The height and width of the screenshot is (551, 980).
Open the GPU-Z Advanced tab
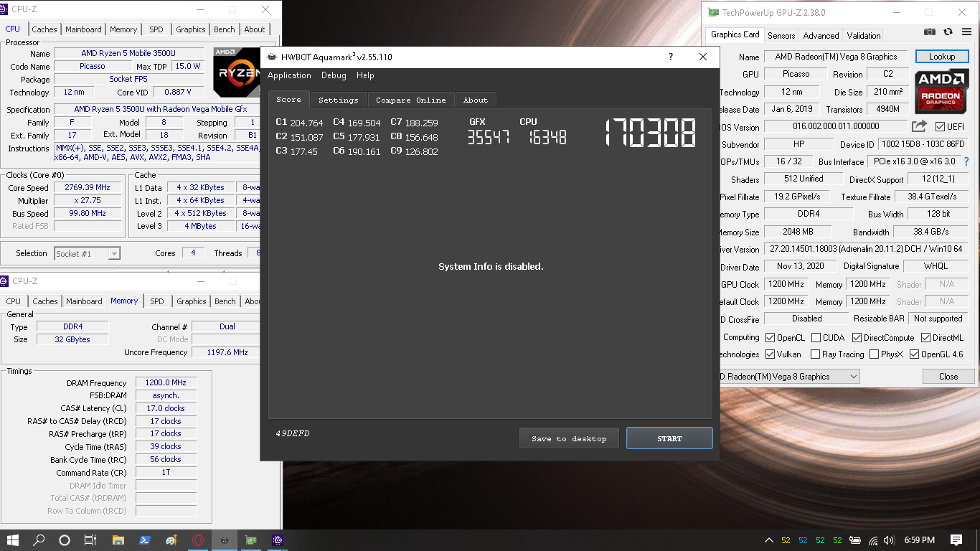821,36
